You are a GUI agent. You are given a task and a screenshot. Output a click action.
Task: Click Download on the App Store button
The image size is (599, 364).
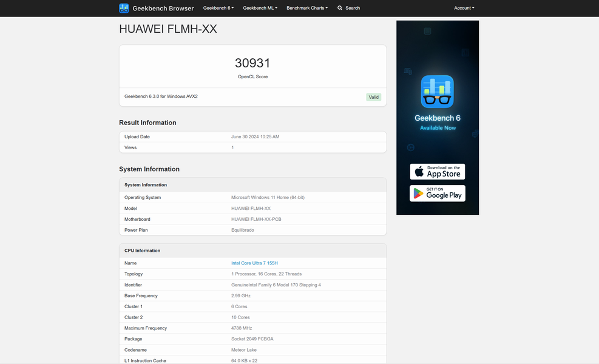coord(438,172)
